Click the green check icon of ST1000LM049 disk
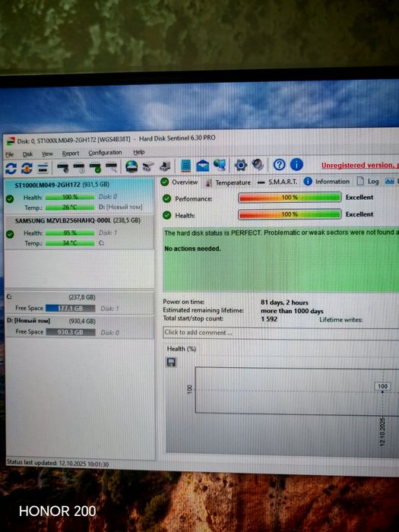 click(10, 199)
